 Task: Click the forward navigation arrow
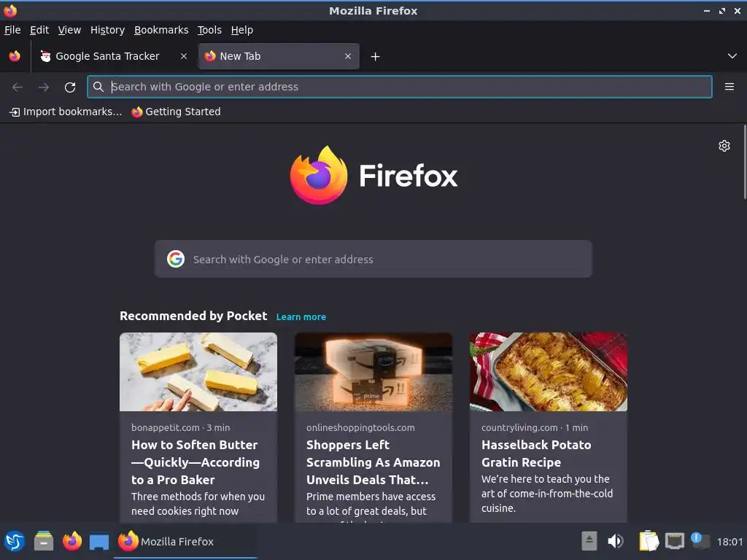click(x=44, y=87)
